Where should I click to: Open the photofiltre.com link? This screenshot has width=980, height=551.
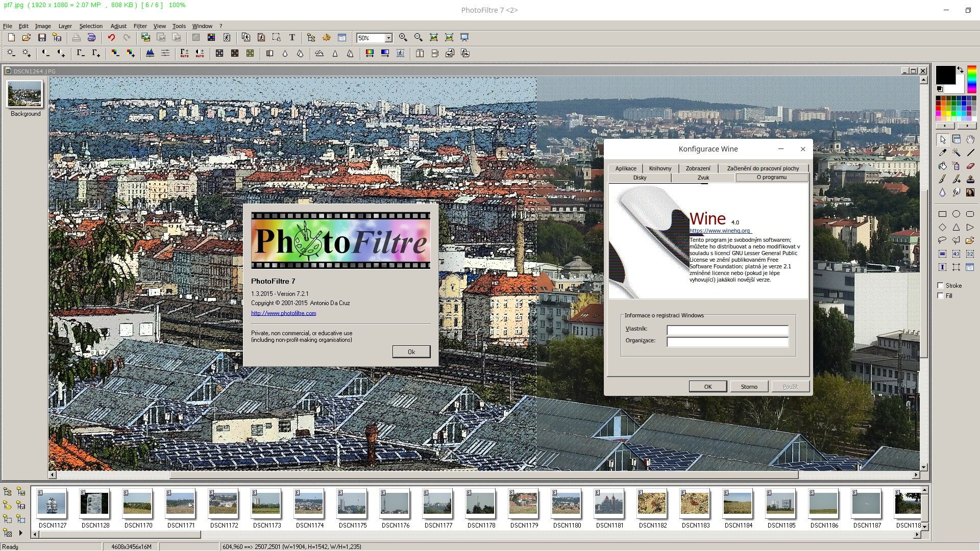283,313
